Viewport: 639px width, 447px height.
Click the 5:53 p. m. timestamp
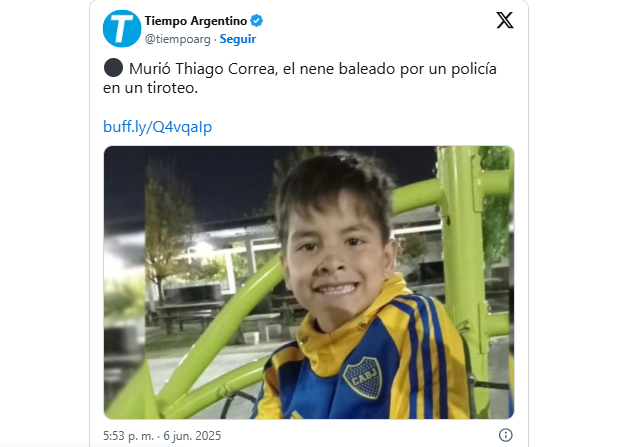coord(128,436)
